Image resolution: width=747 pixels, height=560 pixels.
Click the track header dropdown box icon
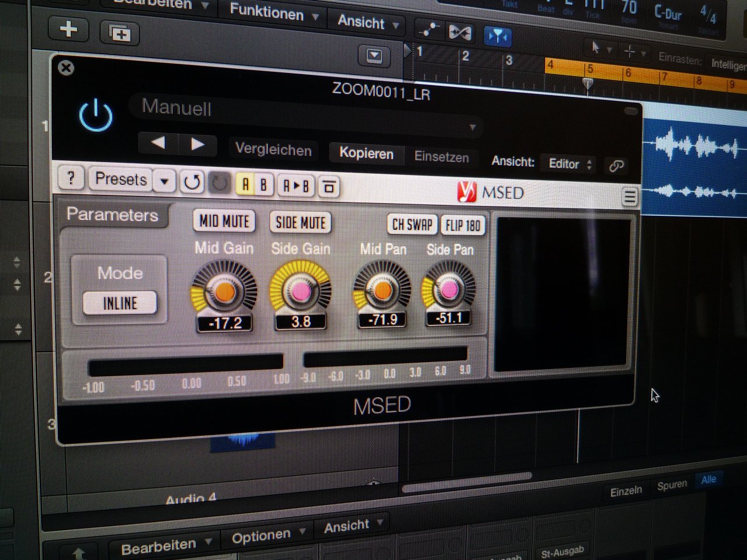point(374,56)
